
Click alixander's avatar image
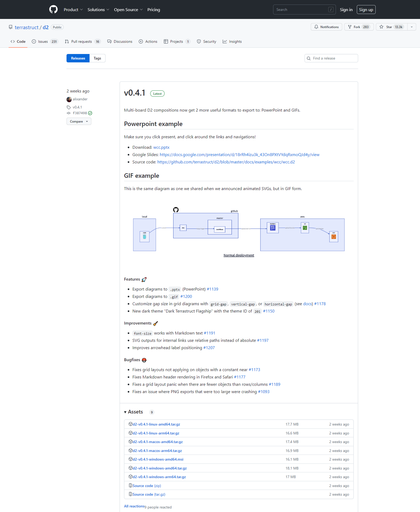point(69,99)
